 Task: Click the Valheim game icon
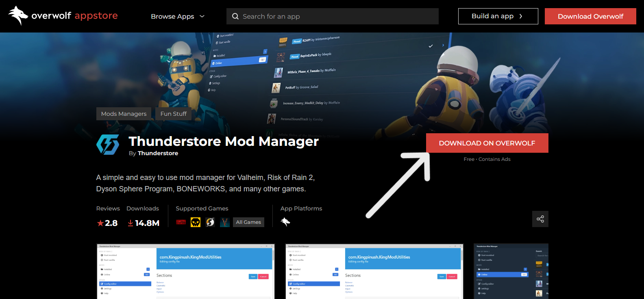point(225,222)
